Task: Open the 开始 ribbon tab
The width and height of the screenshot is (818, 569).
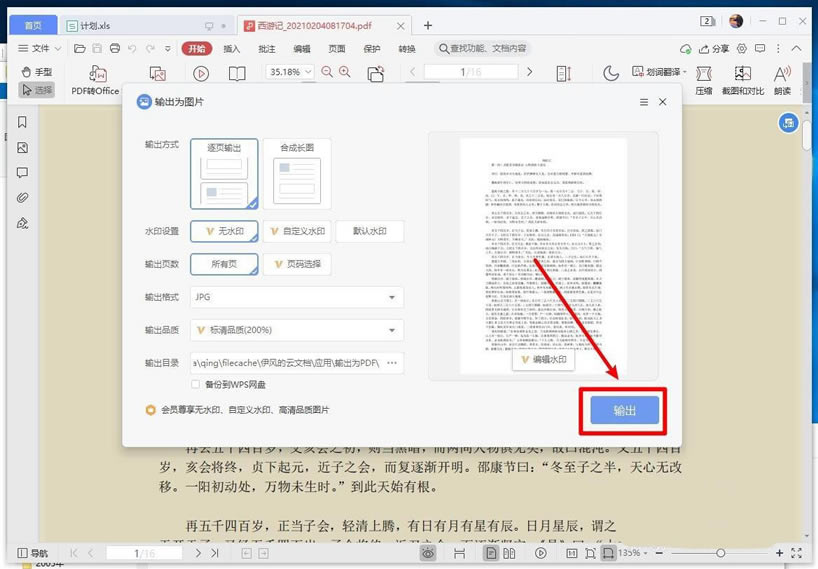Action: [197, 49]
